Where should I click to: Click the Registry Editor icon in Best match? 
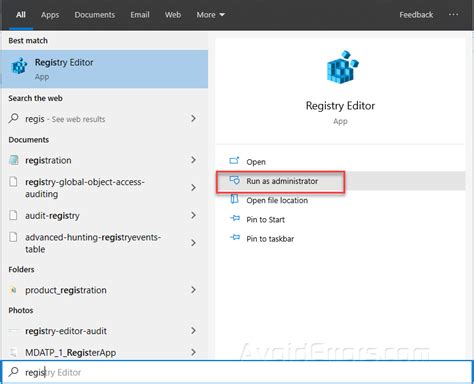point(19,66)
